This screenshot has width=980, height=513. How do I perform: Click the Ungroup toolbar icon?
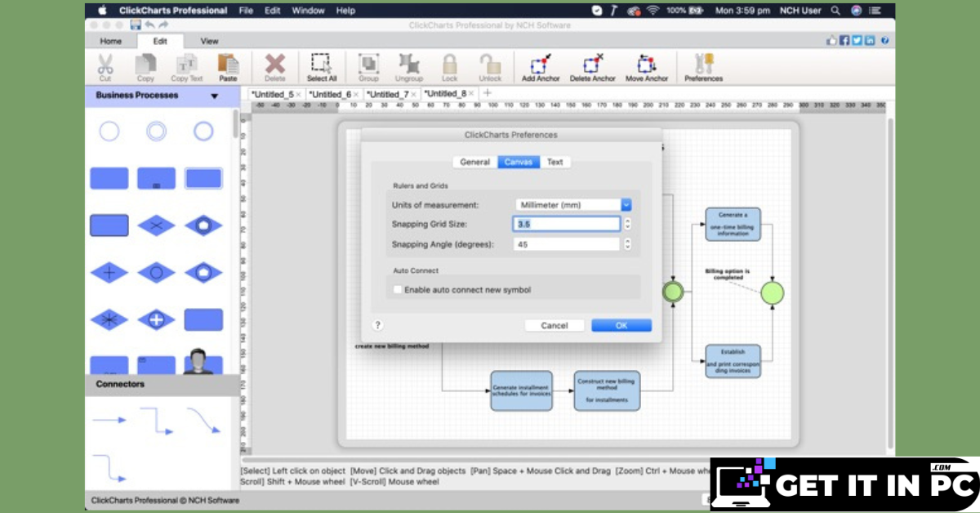[408, 65]
